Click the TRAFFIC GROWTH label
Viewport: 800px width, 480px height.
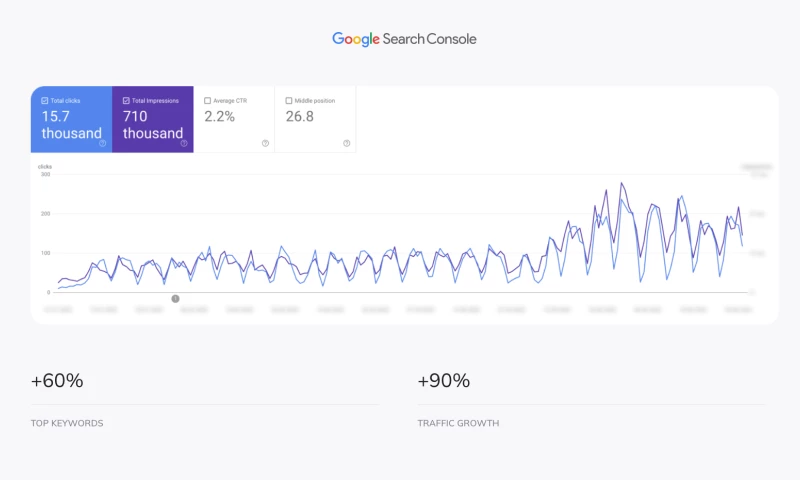point(458,423)
